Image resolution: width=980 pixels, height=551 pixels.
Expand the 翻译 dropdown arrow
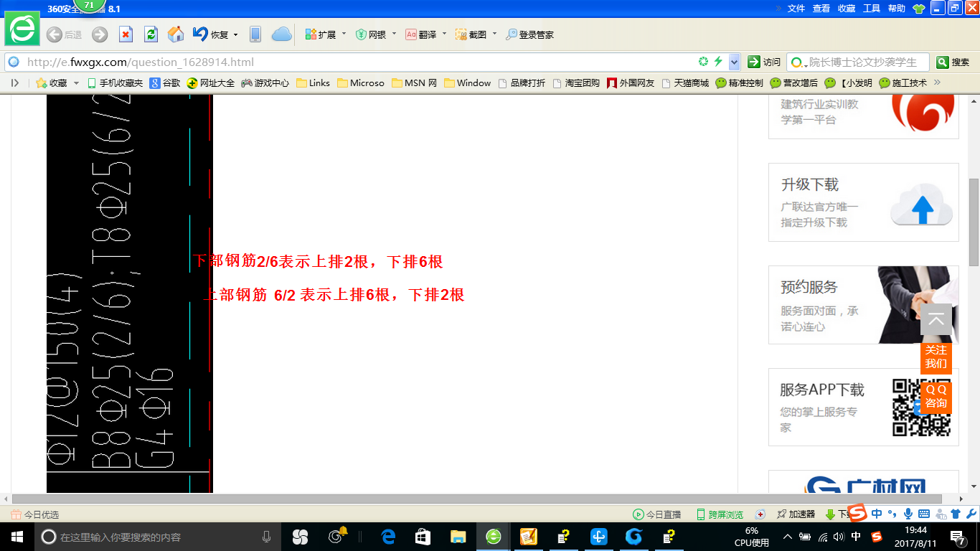tap(444, 34)
